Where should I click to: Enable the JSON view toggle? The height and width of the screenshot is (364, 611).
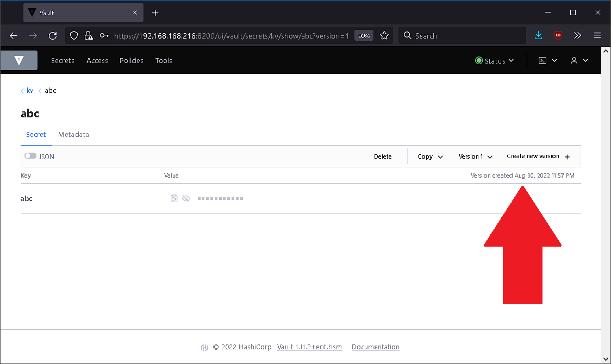click(x=30, y=155)
